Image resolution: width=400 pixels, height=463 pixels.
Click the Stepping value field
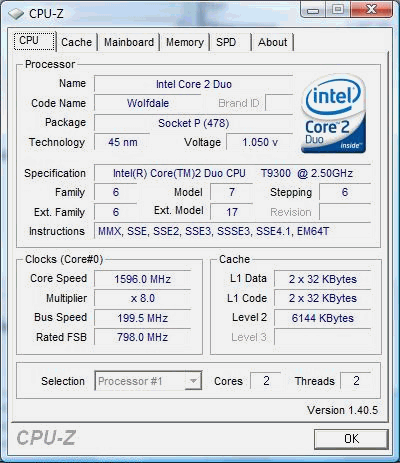point(345,192)
